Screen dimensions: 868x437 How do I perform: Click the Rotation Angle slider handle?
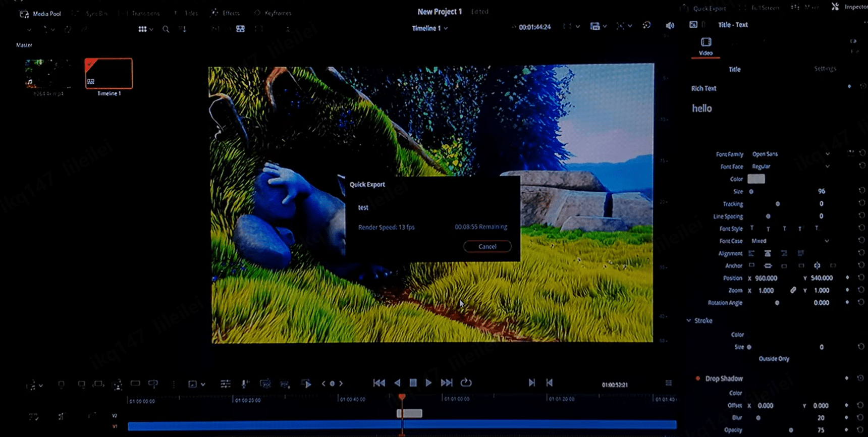tap(777, 303)
